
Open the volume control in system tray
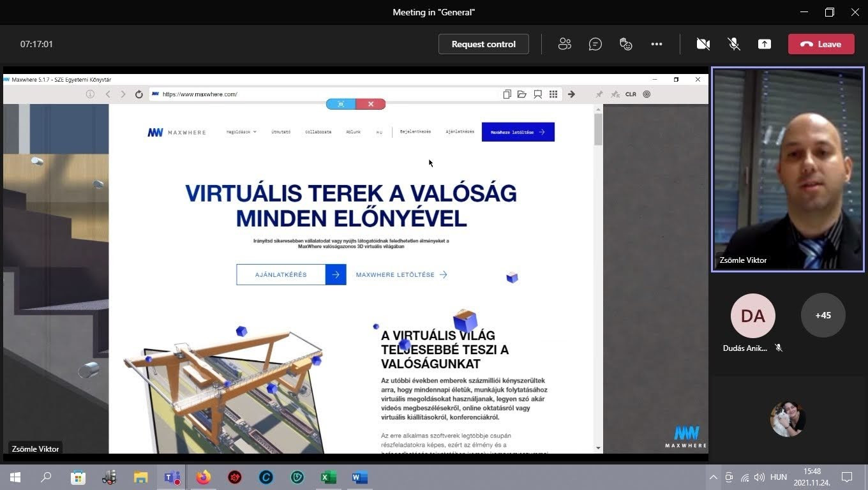759,477
